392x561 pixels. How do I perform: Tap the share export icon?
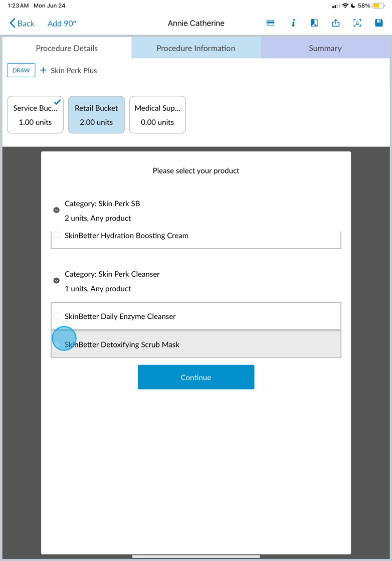(x=335, y=23)
